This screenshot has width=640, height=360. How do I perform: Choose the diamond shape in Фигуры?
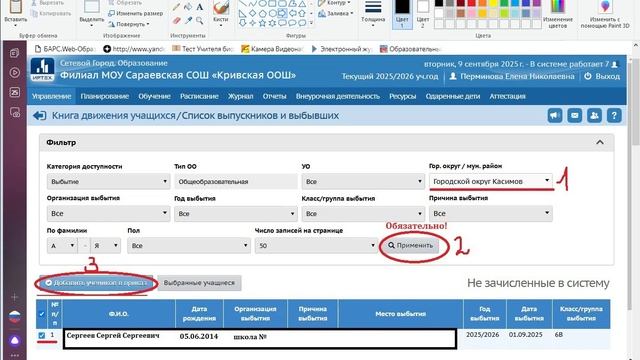click(252, 13)
